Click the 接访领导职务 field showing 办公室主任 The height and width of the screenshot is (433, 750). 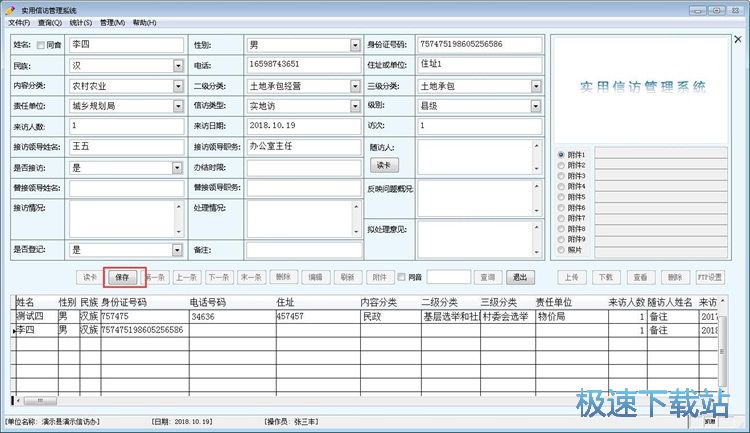coord(303,147)
